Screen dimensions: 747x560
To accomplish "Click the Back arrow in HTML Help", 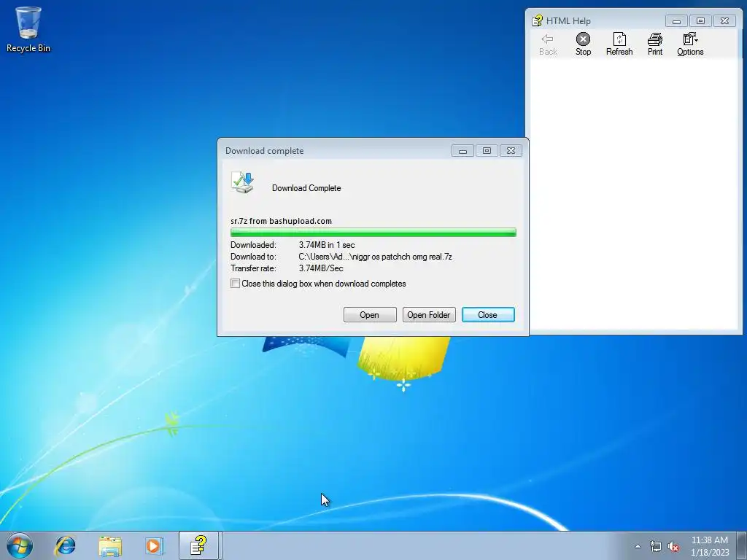I will [x=548, y=44].
